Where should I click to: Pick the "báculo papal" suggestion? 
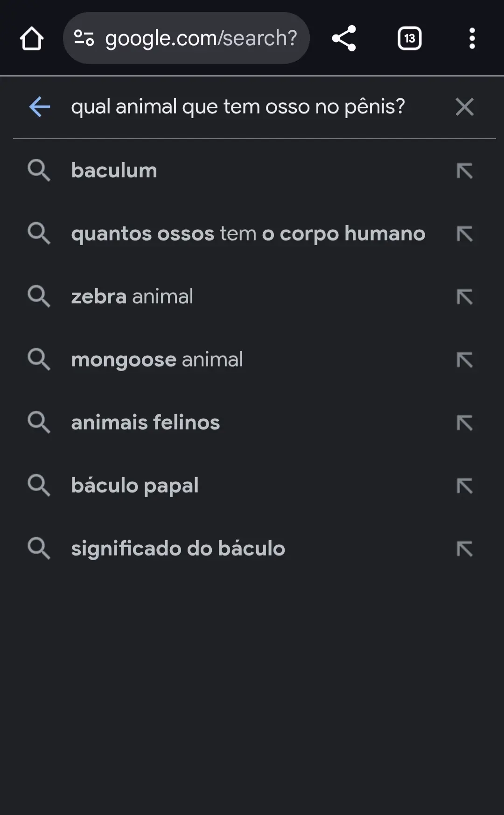135,485
